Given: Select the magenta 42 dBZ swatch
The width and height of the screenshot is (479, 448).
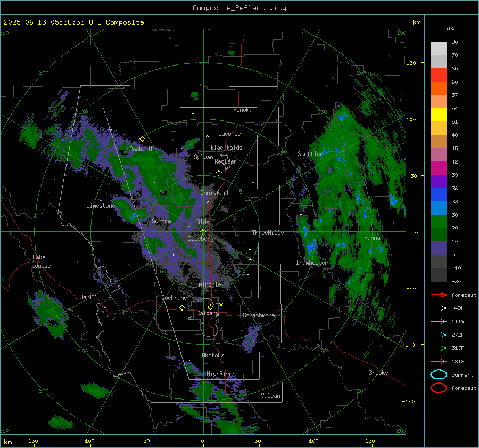Looking at the screenshot, I should 439,168.
